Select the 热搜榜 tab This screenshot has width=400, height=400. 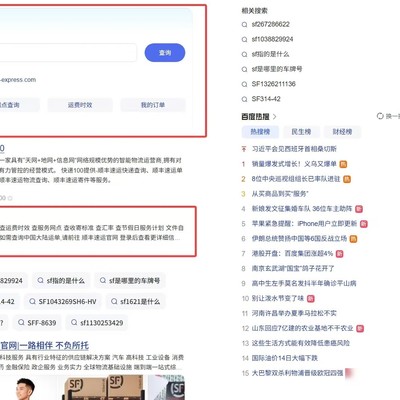tap(260, 132)
